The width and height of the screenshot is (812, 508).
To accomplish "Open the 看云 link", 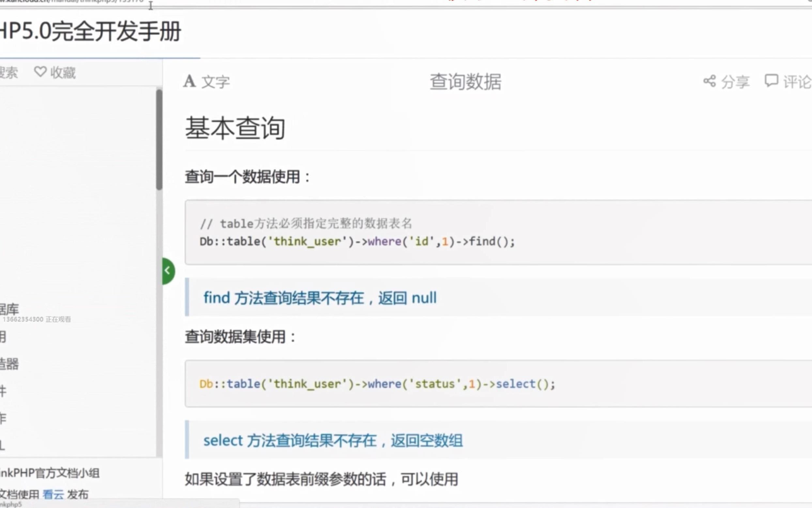I will click(x=53, y=494).
